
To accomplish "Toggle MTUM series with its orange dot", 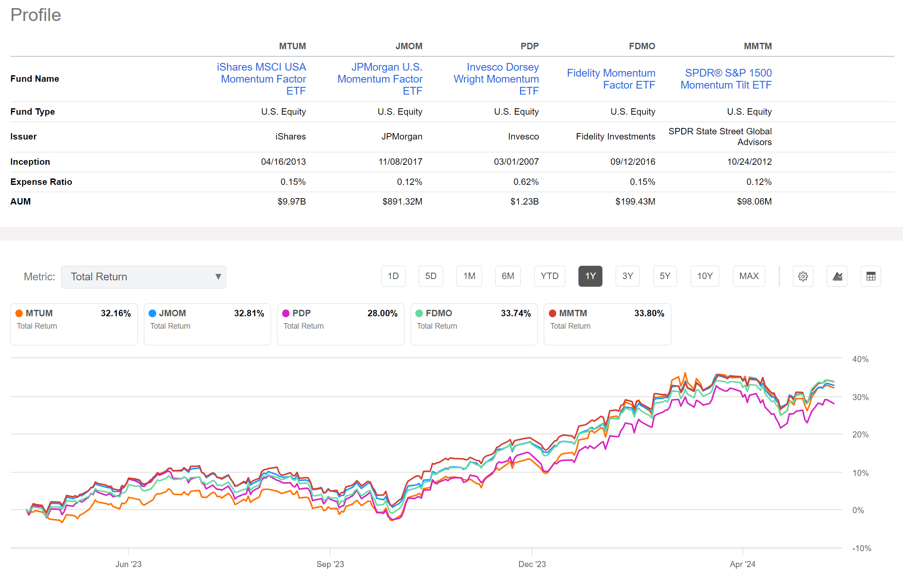I will tap(19, 313).
